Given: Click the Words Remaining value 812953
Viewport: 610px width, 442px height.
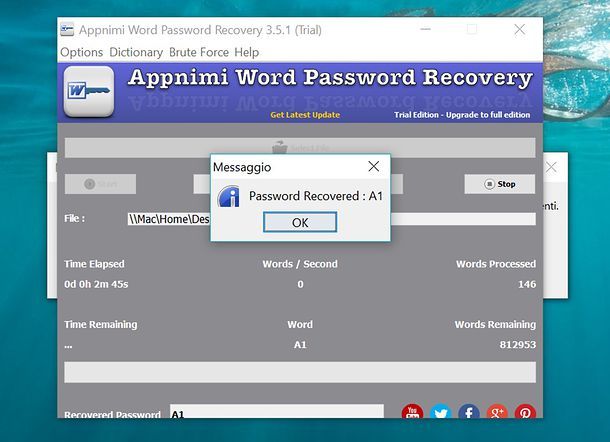Looking at the screenshot, I should click(518, 345).
